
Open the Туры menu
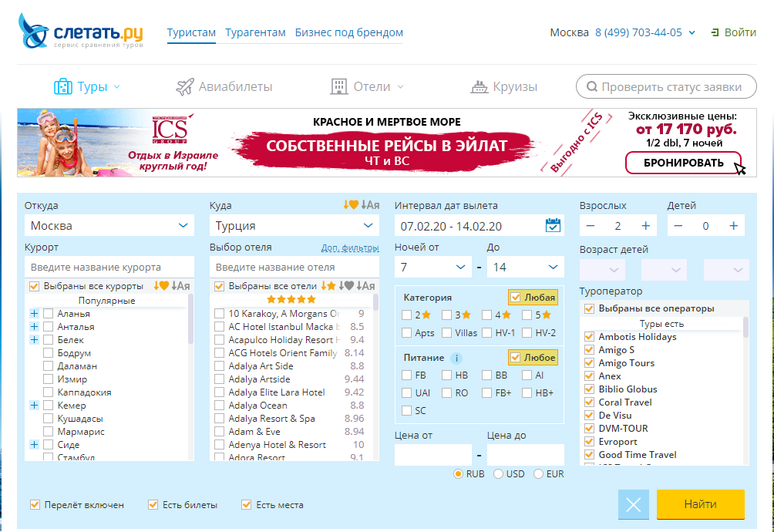click(87, 87)
